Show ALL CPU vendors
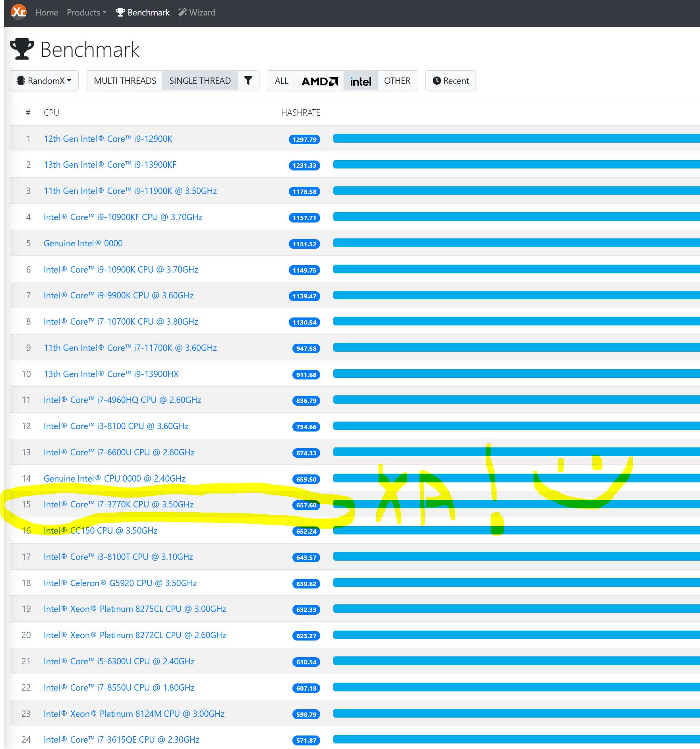The width and height of the screenshot is (700, 749). click(281, 81)
